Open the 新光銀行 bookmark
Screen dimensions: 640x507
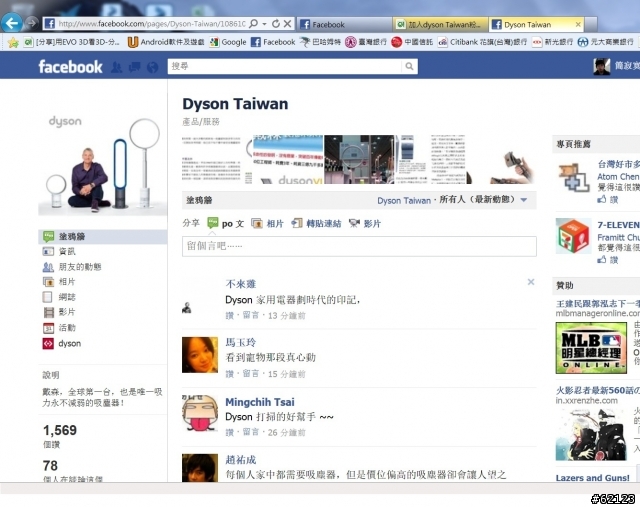tap(553, 42)
